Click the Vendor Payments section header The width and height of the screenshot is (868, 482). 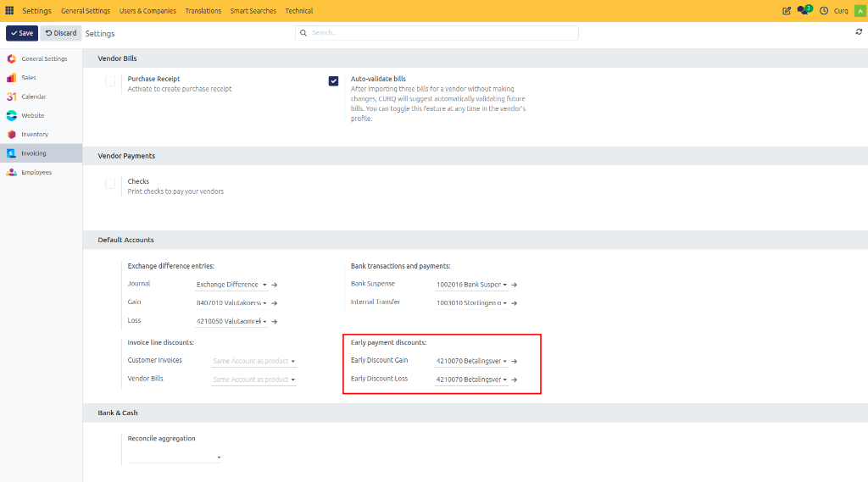pos(126,156)
